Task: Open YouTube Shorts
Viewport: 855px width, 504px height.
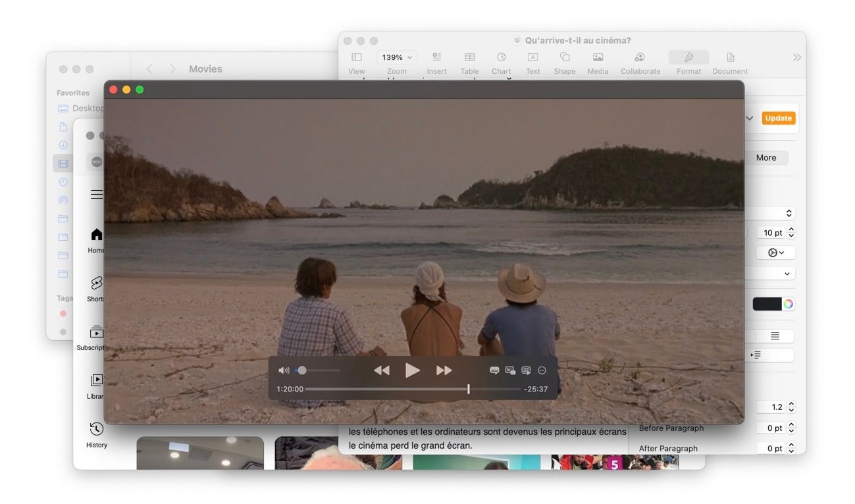Action: point(96,288)
